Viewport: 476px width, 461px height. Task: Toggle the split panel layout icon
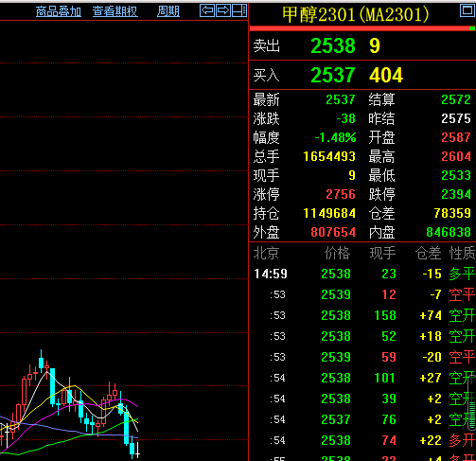239,10
